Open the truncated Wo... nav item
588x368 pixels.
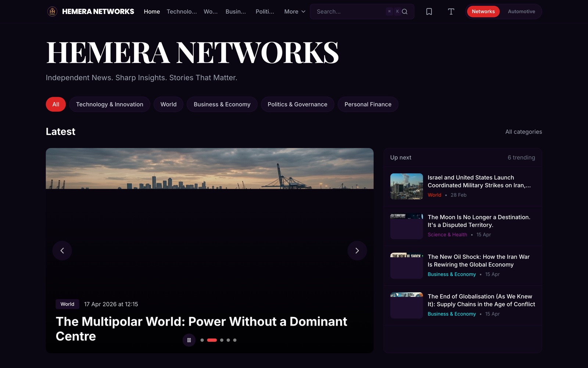tap(211, 11)
